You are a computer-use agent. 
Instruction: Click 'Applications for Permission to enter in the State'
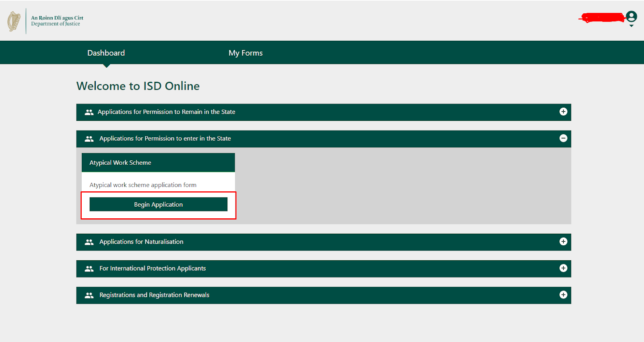point(165,139)
